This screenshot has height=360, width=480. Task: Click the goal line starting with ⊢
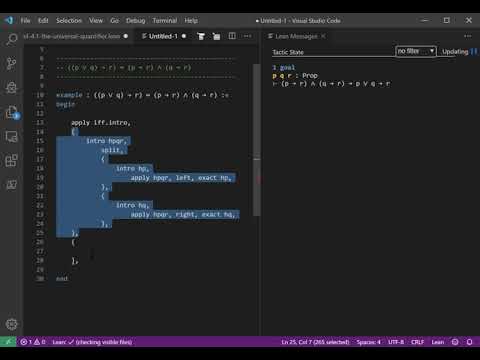click(x=331, y=84)
